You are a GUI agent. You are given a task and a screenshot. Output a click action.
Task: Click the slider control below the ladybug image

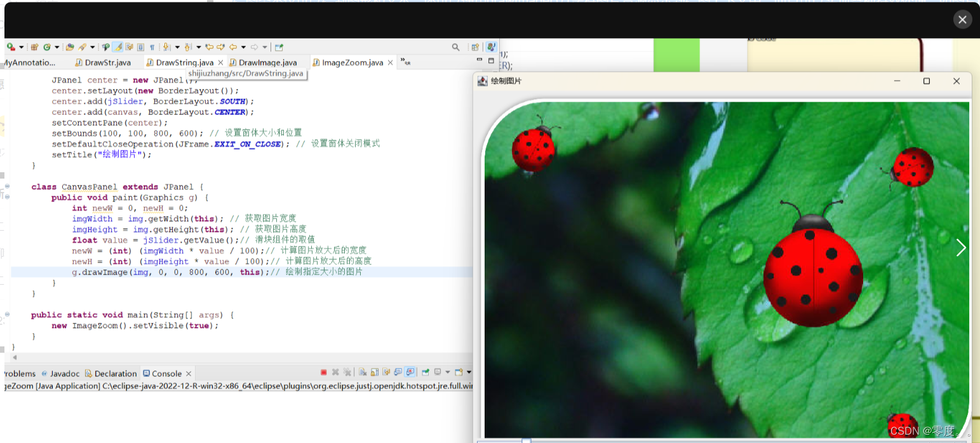(x=527, y=440)
